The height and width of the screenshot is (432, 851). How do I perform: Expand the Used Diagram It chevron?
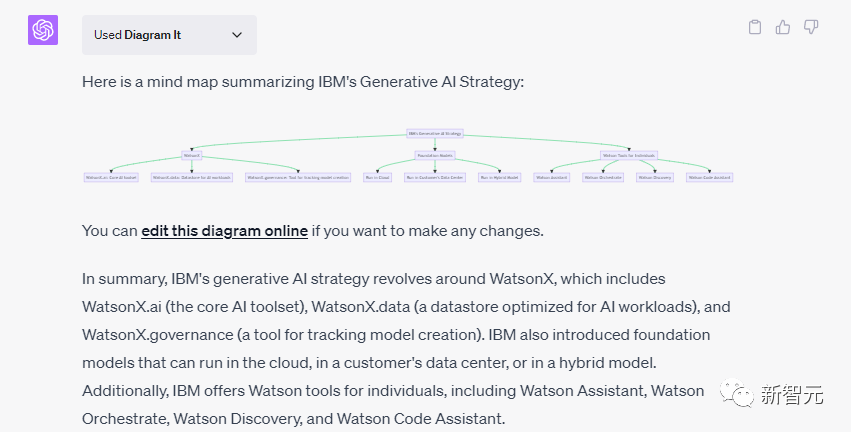coord(237,35)
